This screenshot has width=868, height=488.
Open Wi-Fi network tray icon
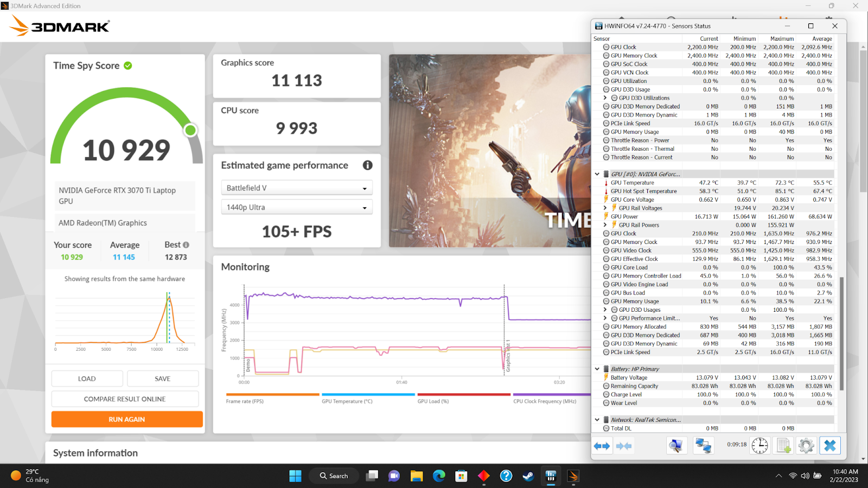[x=793, y=476]
